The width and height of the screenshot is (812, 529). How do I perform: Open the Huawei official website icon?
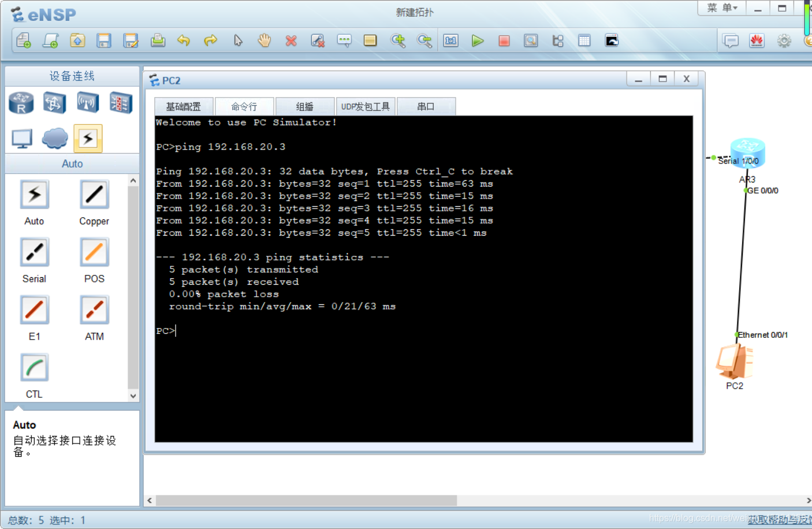[757, 40]
